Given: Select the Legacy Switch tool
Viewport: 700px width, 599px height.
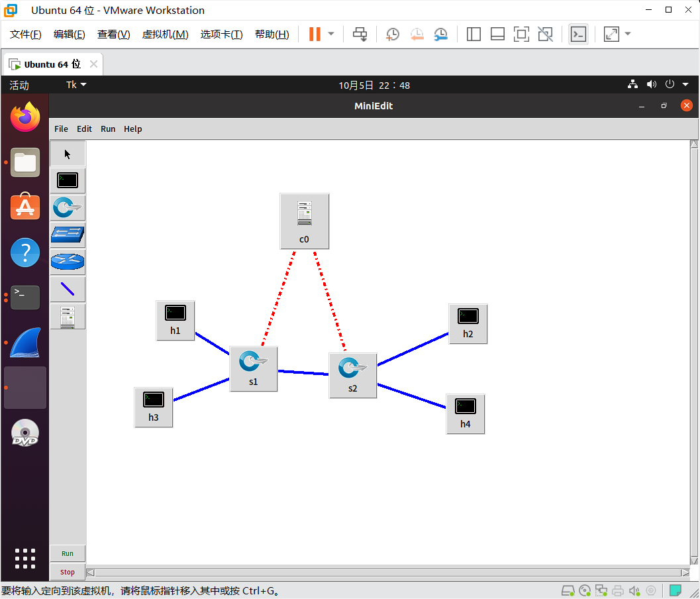Looking at the screenshot, I should [x=68, y=235].
